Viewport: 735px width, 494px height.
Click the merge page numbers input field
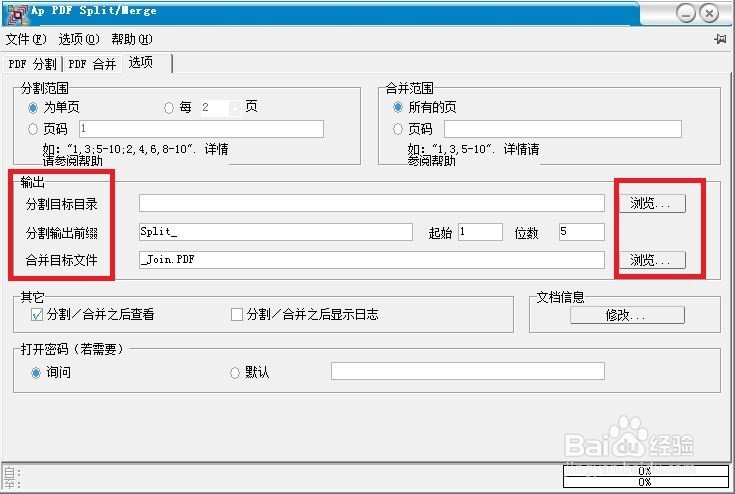(x=563, y=129)
